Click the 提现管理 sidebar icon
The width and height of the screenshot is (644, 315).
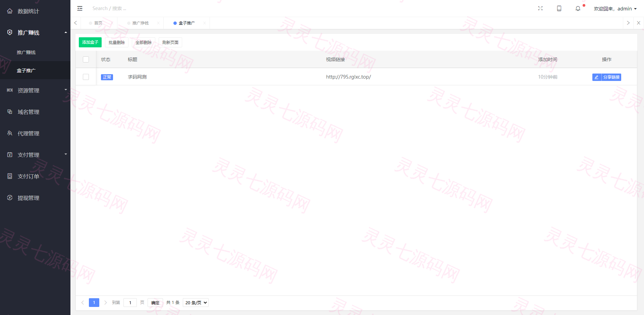10,198
